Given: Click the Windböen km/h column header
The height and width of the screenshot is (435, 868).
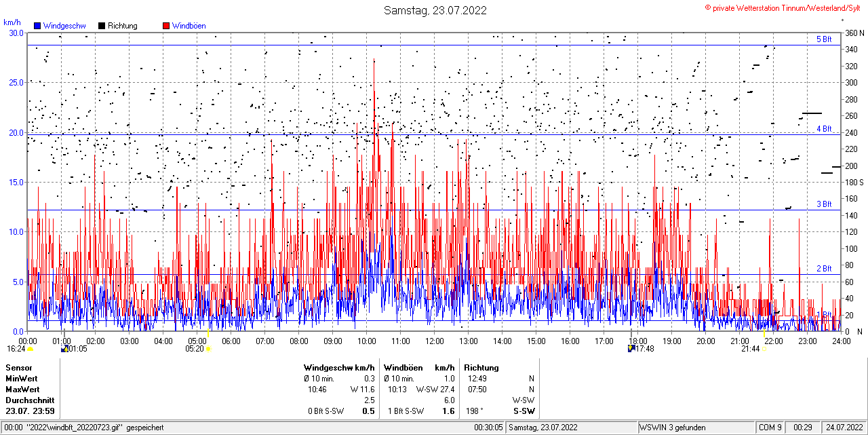Looking at the screenshot, I should click(x=419, y=368).
